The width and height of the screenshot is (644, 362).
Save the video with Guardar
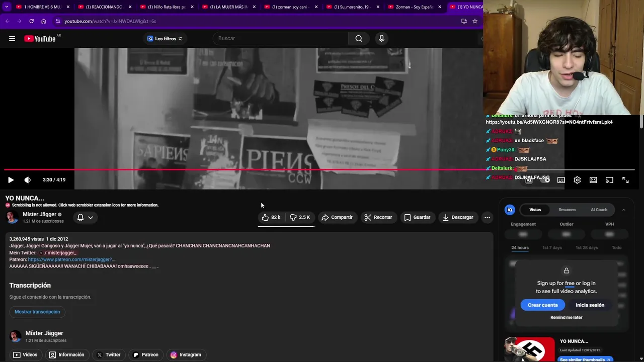coord(418,217)
